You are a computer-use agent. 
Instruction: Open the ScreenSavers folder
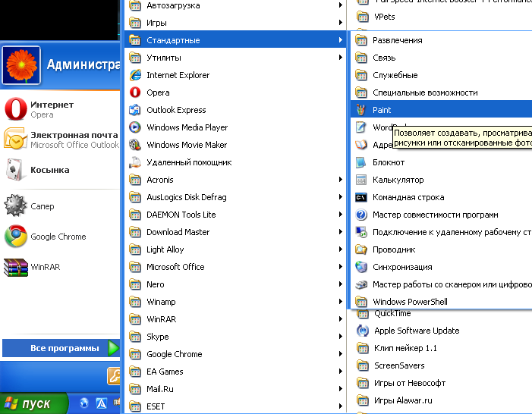tap(441, 365)
